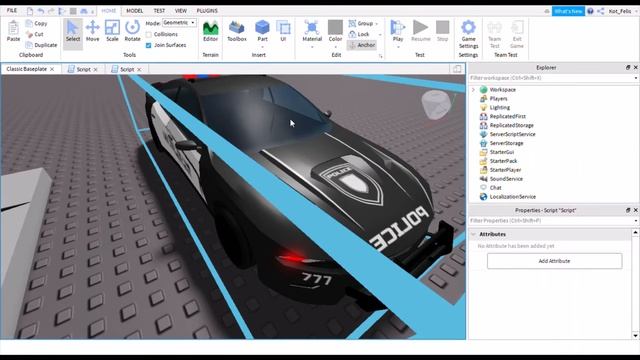Open Game Settings
The width and height of the screenshot is (640, 360).
(x=468, y=34)
